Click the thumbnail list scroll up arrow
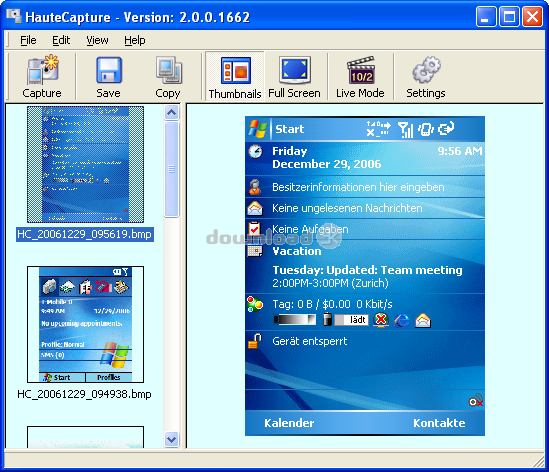Screen dimensions: 549x472 [x=172, y=112]
